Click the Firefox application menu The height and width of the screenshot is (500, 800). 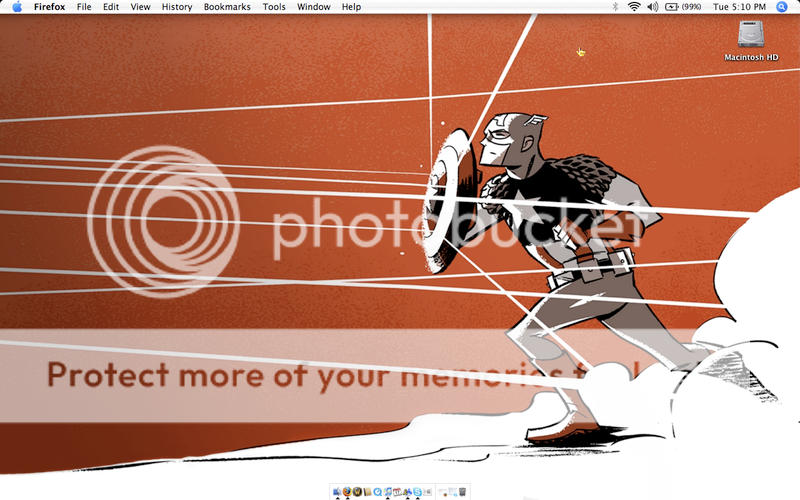click(x=50, y=7)
